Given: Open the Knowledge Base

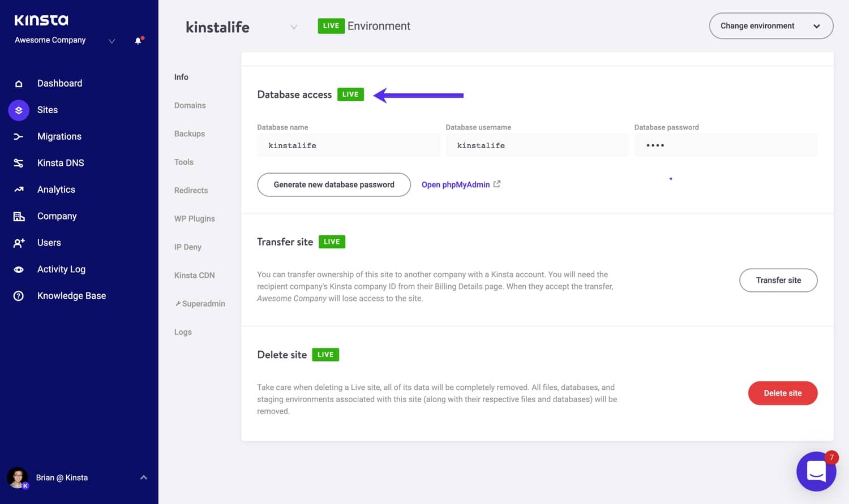Looking at the screenshot, I should (x=71, y=296).
